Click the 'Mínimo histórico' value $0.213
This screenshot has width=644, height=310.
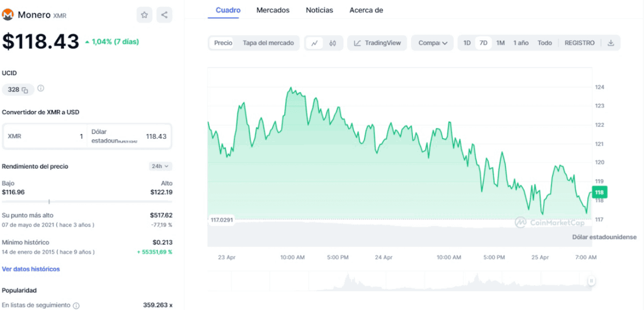click(x=163, y=242)
